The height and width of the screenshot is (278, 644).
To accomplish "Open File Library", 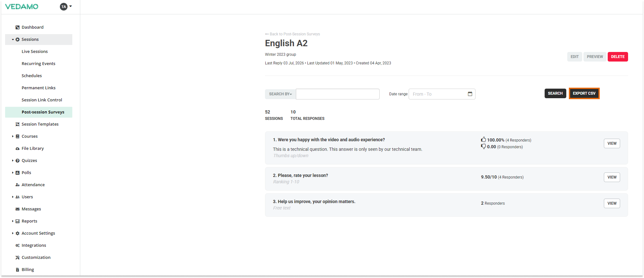I will [x=33, y=149].
